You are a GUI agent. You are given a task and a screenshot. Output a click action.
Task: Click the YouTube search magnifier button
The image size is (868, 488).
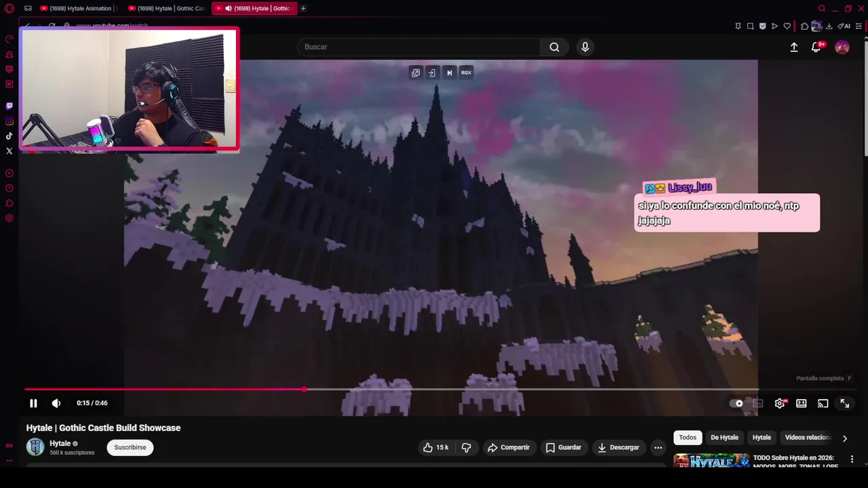click(x=555, y=47)
